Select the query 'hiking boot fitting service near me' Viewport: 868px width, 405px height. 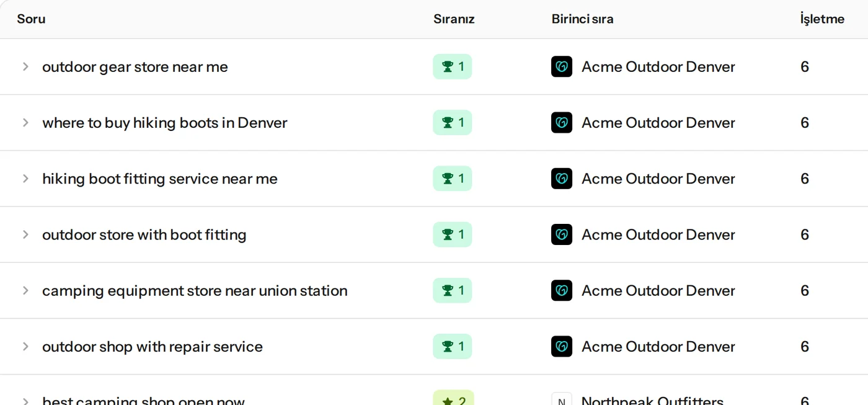point(160,179)
